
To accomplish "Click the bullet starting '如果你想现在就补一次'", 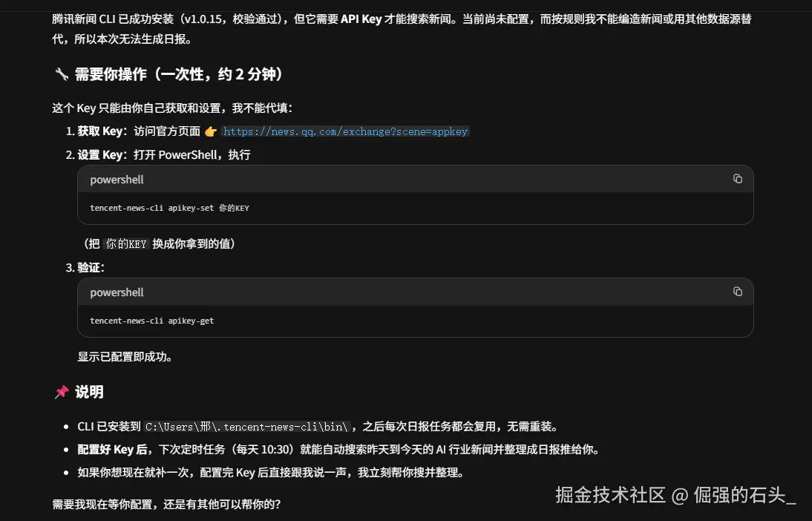I will pos(270,472).
